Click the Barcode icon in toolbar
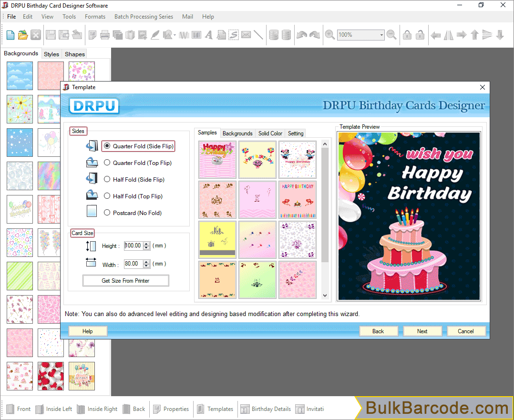Screen dimensions: 514x420 point(196,35)
